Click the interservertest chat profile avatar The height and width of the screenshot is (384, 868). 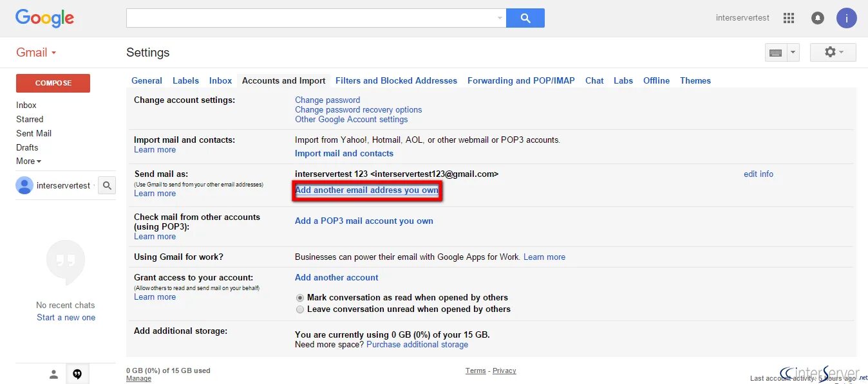[x=24, y=185]
